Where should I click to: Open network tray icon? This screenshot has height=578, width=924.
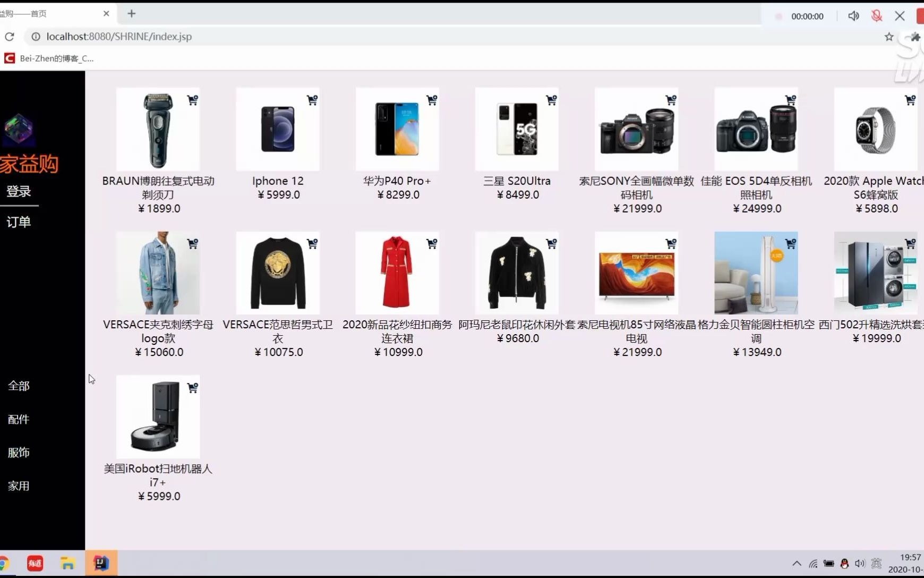tap(813, 564)
